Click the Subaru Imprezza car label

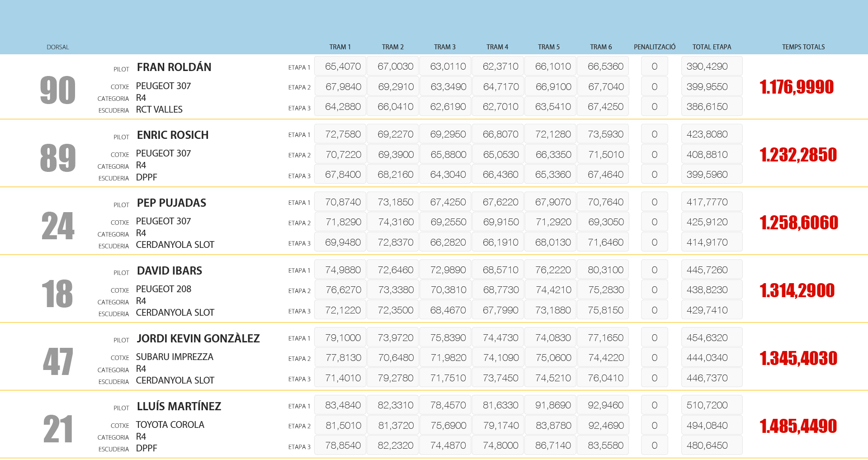point(175,357)
